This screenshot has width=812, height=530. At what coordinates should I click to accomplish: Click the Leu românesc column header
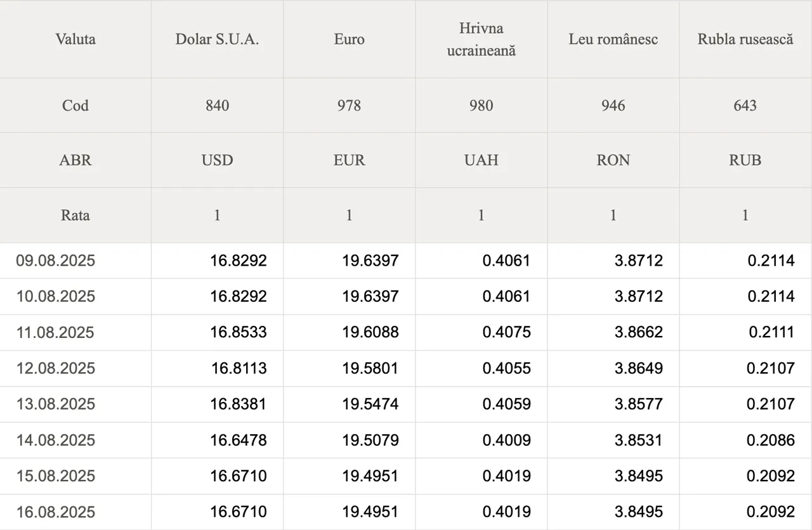[613, 39]
